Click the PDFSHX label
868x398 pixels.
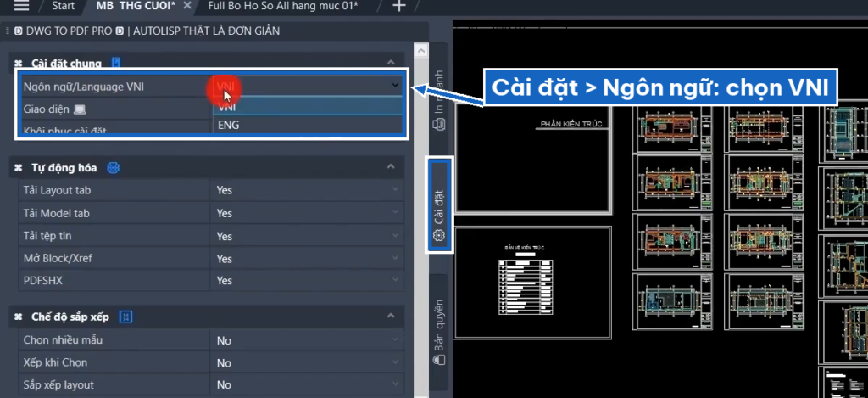pos(42,281)
